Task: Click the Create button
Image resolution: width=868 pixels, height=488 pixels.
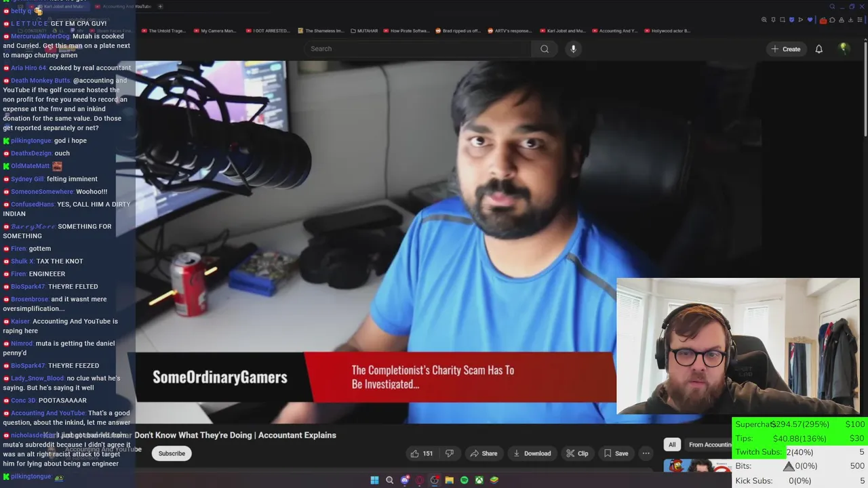Action: (785, 49)
